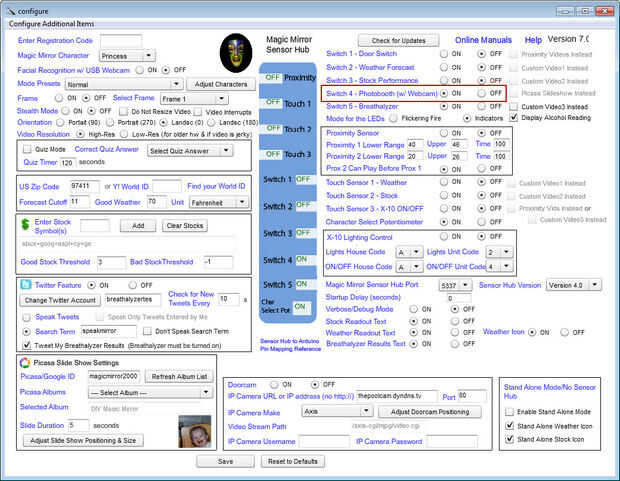Click the IP Camera URL field
Viewport: 620px width, 481px height.
coord(397,396)
